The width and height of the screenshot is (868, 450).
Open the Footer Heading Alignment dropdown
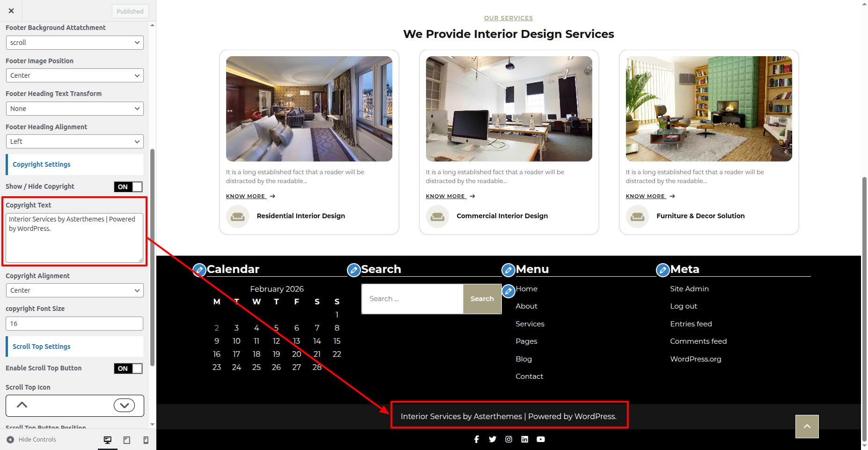74,141
